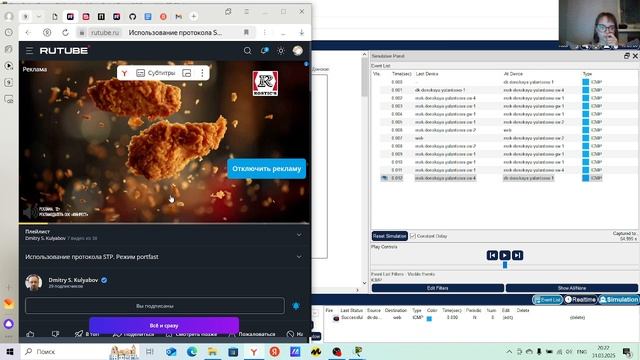Undock the Simulation Panel
This screenshot has height=360, width=640.
[x=627, y=56]
